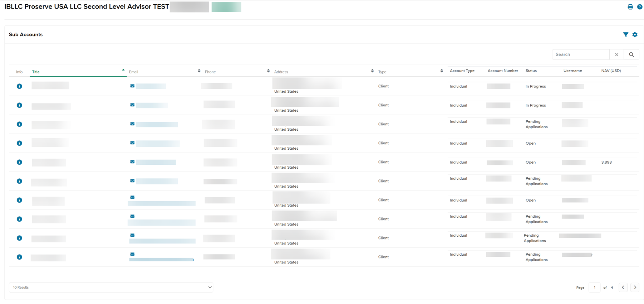Click the Account Number column header
The width and height of the screenshot is (644, 304).
(503, 71)
